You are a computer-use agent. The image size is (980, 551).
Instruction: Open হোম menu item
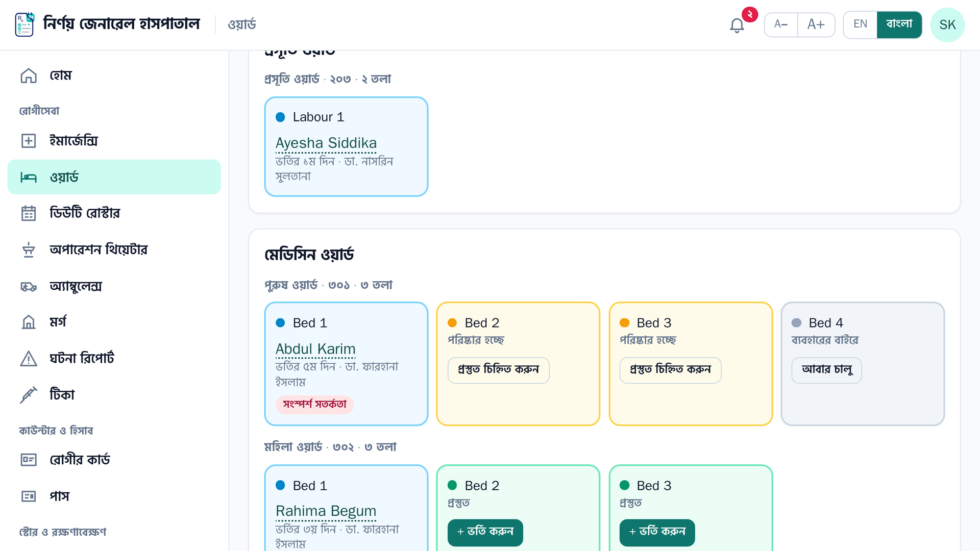114,76
